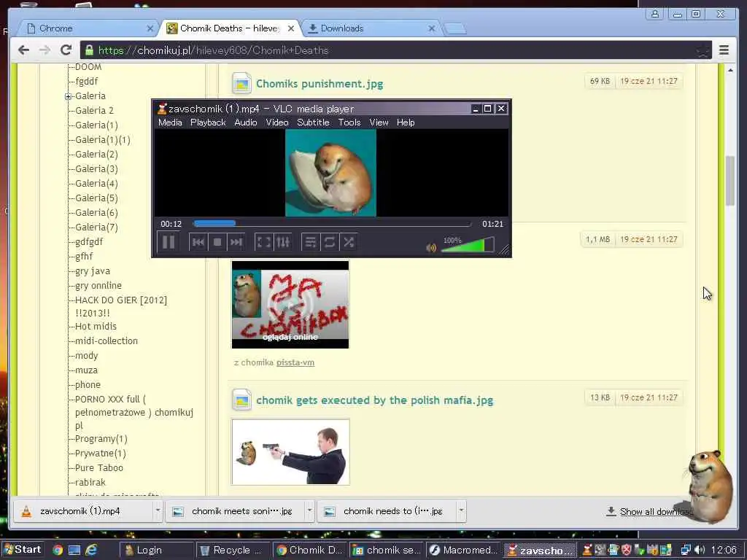747x560 pixels.
Task: Toggle VLC loop mode
Action: click(330, 242)
